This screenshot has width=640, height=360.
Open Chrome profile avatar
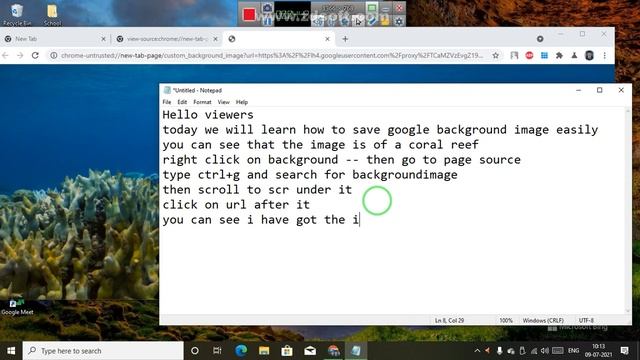tap(589, 55)
